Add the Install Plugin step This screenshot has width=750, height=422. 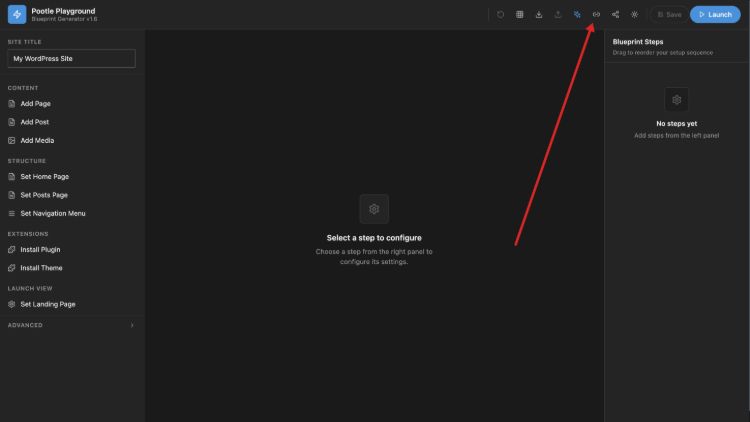point(71,249)
